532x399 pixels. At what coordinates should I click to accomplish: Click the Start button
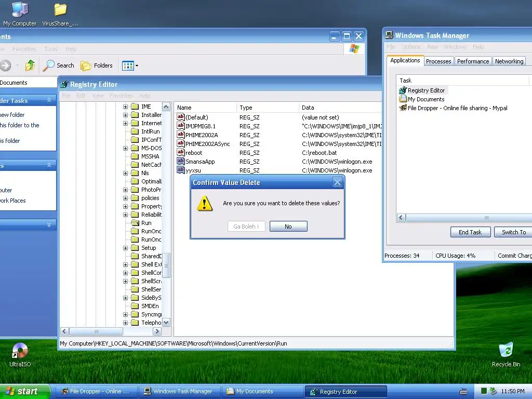(25, 392)
